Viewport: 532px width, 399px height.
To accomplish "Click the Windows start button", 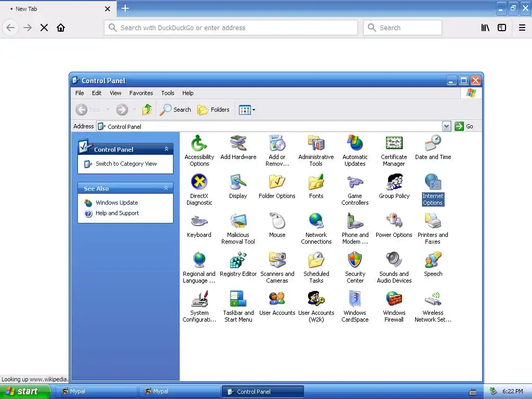I will pos(25,391).
